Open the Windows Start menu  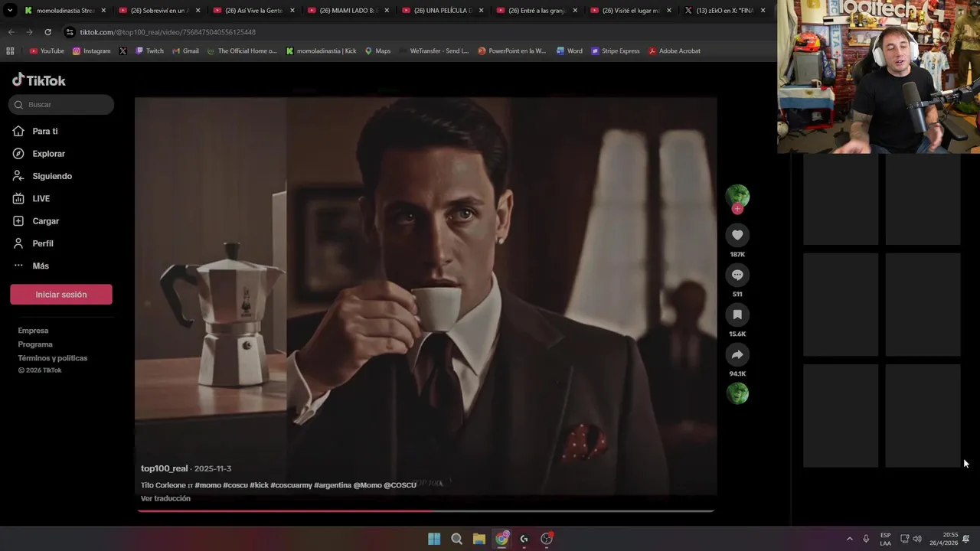click(x=434, y=539)
